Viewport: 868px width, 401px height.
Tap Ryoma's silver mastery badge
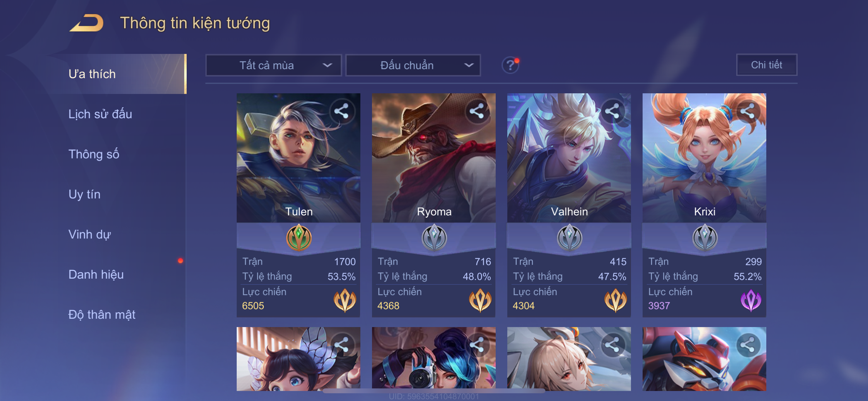434,238
